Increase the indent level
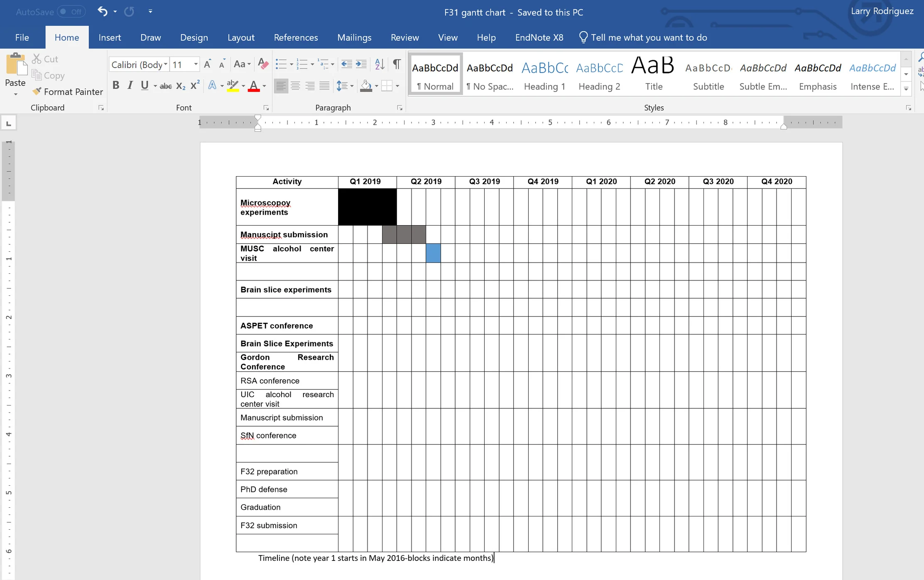 tap(361, 64)
